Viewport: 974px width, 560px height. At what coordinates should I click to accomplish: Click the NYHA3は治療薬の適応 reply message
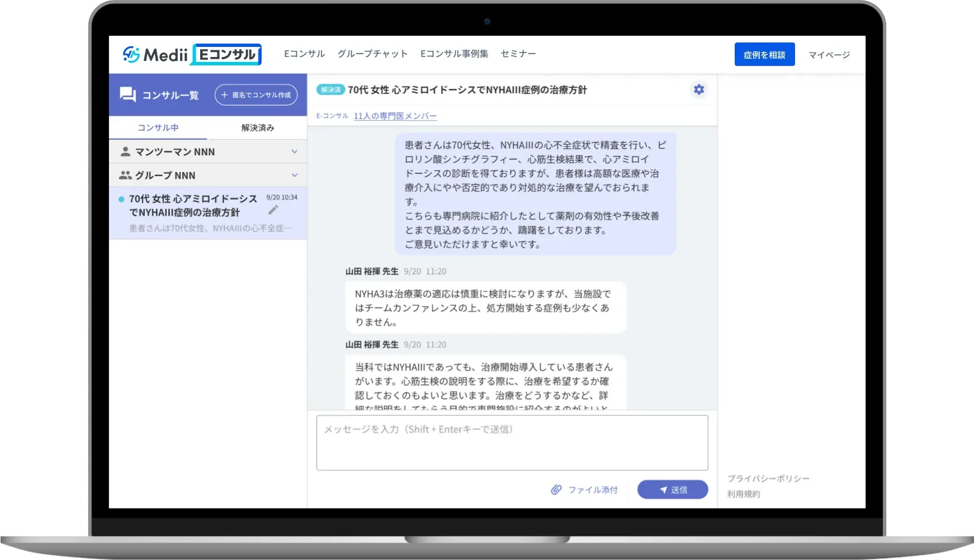click(x=486, y=307)
